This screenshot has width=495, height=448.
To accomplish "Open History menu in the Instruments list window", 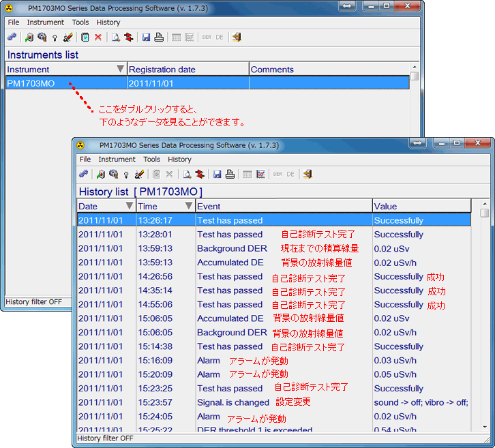I will (x=108, y=22).
